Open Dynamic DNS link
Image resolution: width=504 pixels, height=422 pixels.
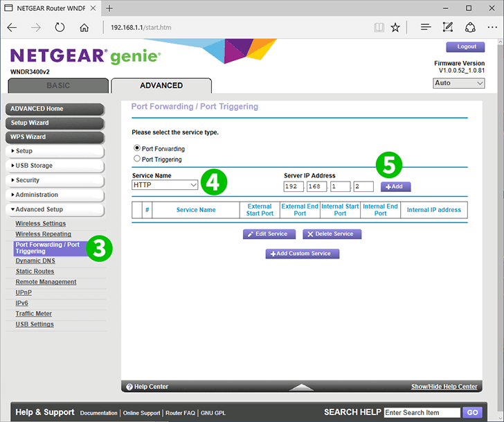pos(35,261)
